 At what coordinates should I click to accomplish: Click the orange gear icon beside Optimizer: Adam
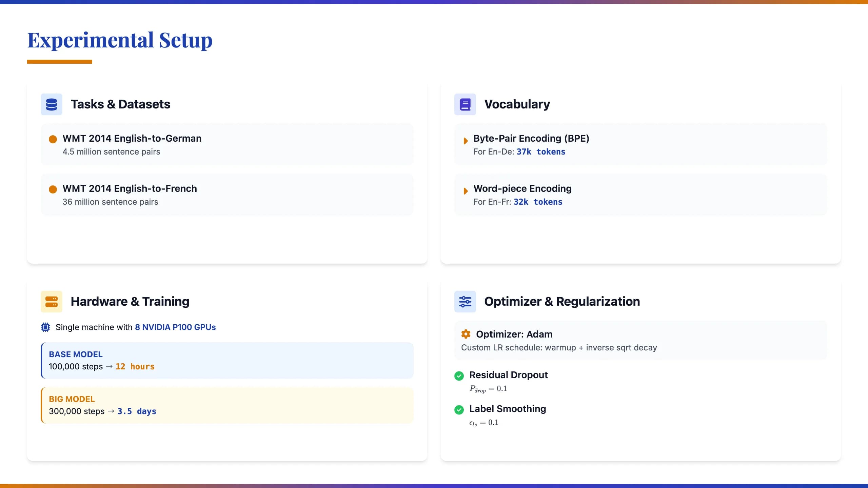tap(466, 334)
